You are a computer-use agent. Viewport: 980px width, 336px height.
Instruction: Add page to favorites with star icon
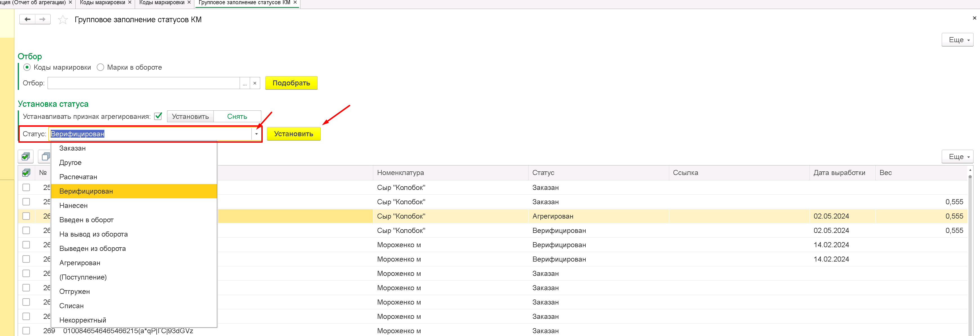click(63, 20)
